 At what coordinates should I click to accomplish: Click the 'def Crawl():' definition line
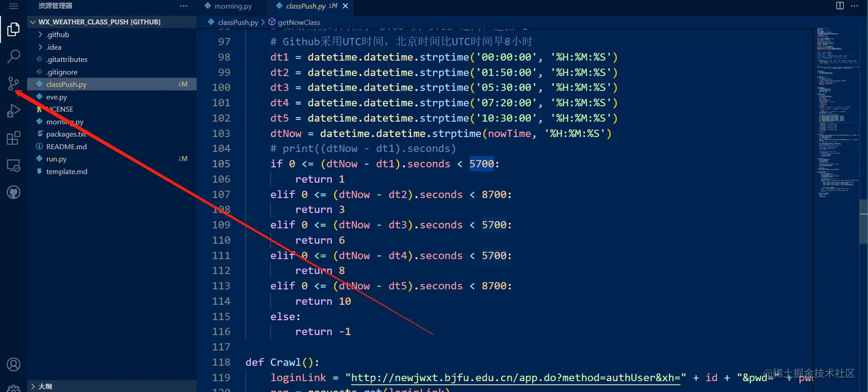click(x=282, y=362)
